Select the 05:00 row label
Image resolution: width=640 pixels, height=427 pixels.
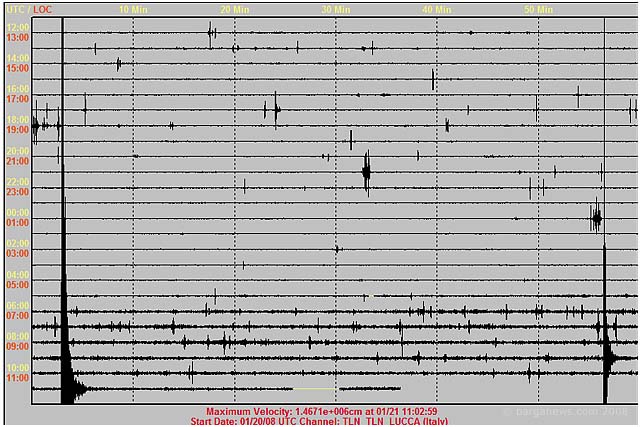(x=17, y=285)
